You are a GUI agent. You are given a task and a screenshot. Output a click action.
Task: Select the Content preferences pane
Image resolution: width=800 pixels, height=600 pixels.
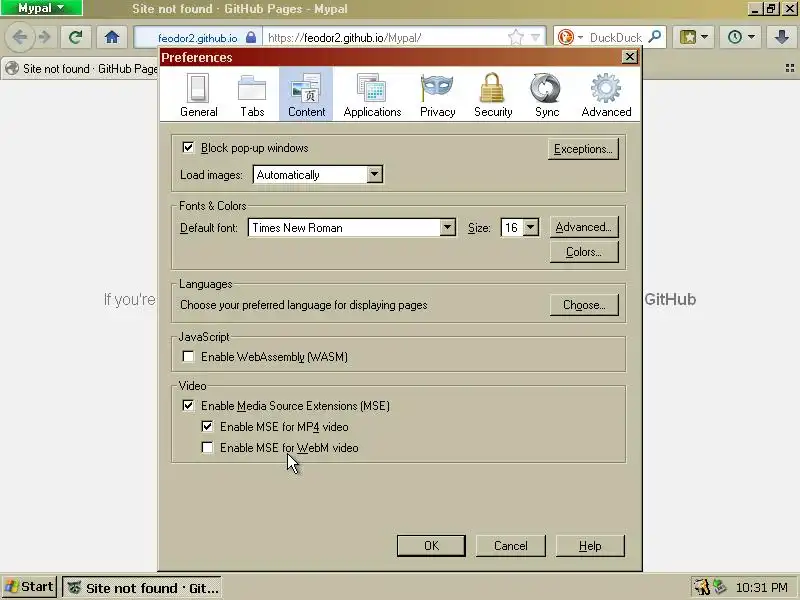[306, 95]
